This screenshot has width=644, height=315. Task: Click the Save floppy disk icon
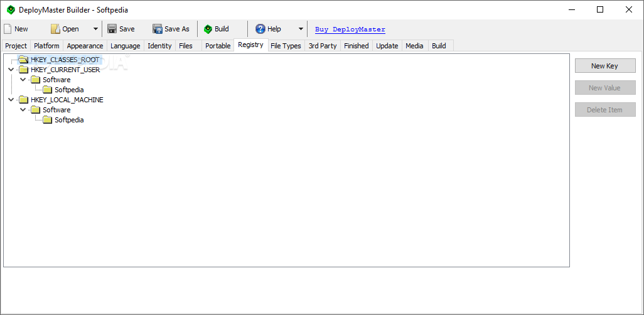click(112, 29)
